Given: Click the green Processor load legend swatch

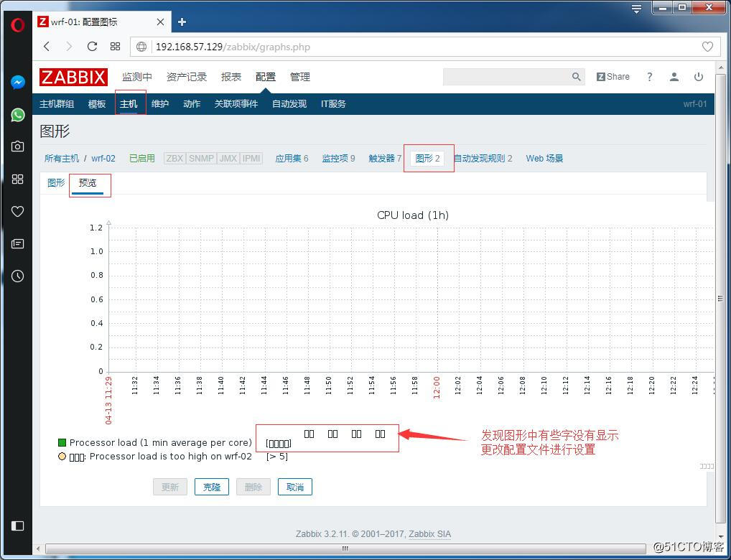Looking at the screenshot, I should 62,442.
